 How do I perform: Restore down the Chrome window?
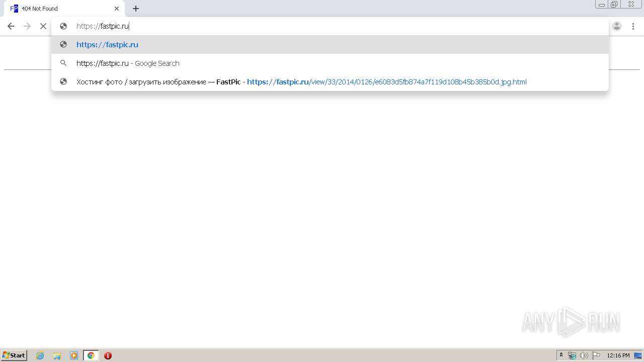click(614, 5)
